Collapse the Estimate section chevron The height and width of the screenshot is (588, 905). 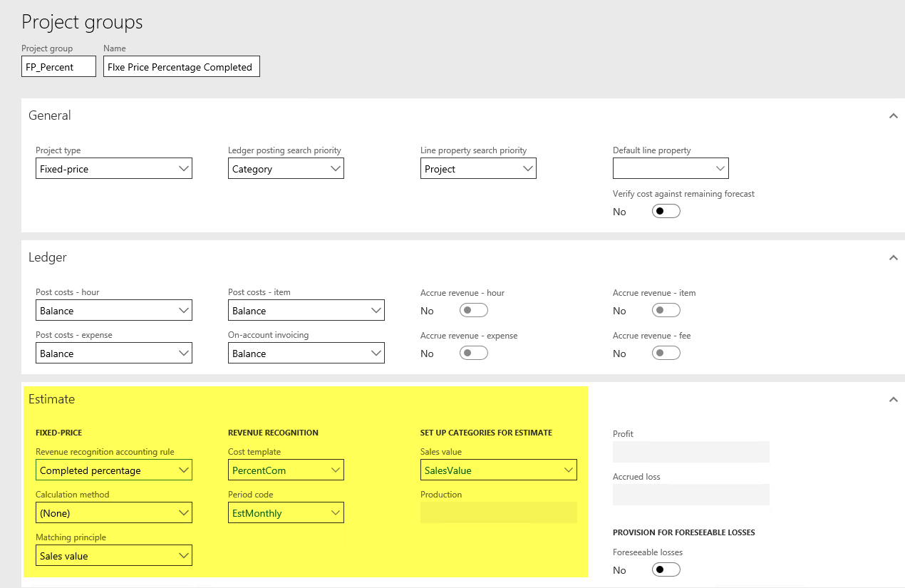coord(893,399)
